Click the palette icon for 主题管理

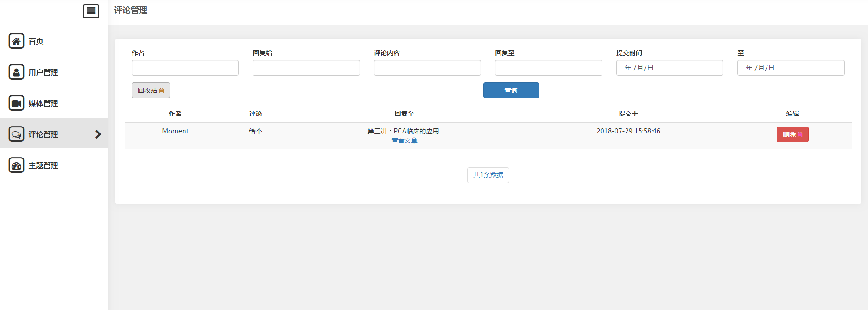click(16, 165)
